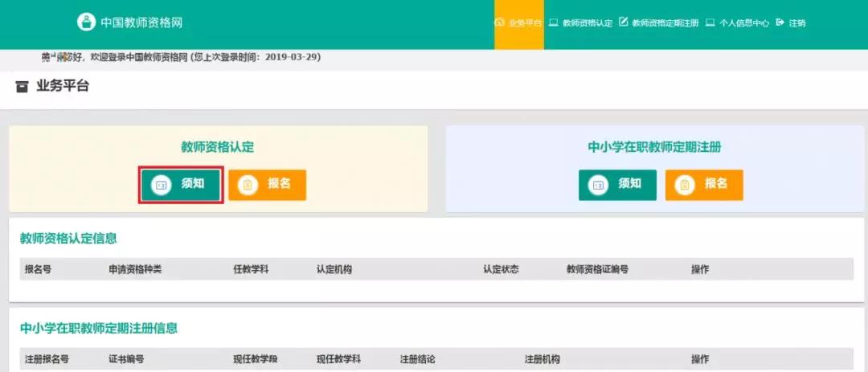Click the 业务平台 page heading

(x=63, y=86)
